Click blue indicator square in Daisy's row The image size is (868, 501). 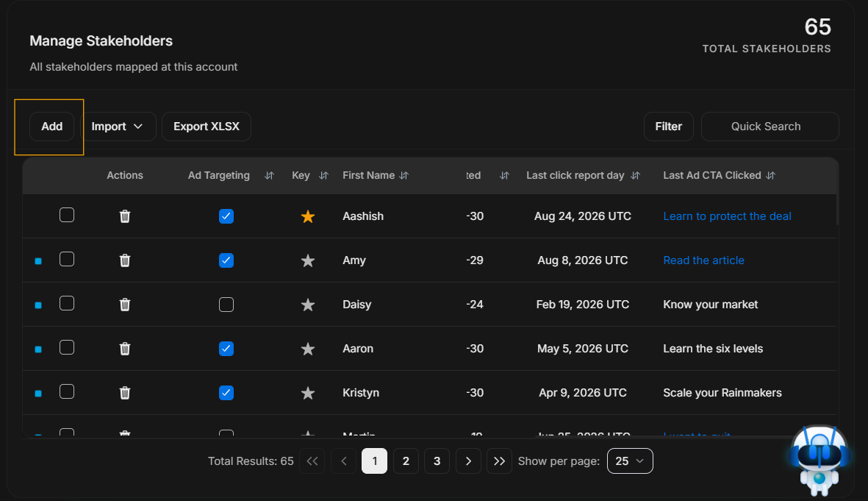point(38,305)
